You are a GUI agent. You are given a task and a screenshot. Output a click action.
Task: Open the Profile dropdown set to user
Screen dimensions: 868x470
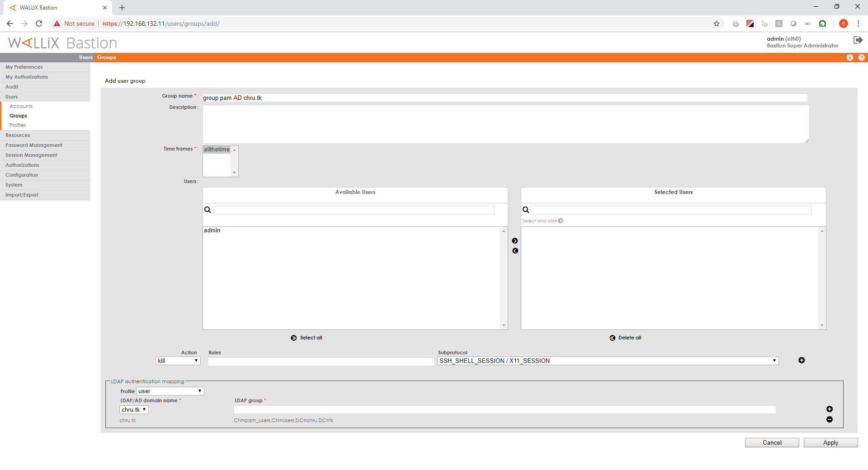tap(170, 391)
